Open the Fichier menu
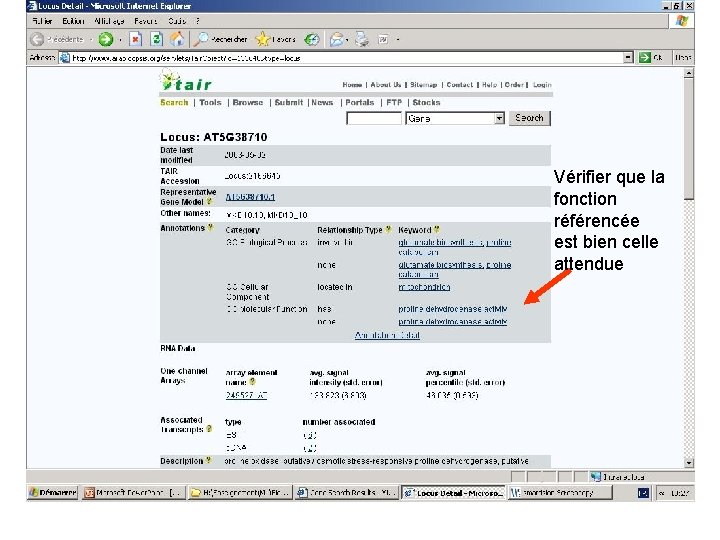The image size is (720, 540). (x=42, y=21)
